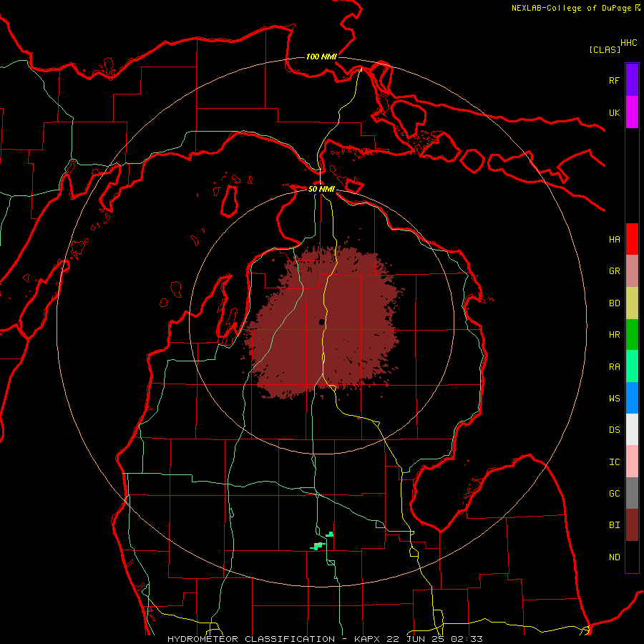This screenshot has width=644, height=644.
Task: Click the IC light pink legend swatch
Action: 632,462
